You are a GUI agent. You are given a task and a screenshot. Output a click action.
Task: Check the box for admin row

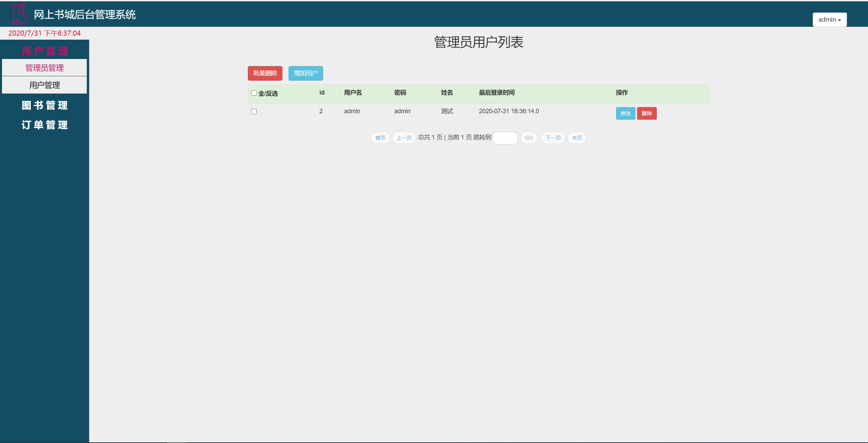pyautogui.click(x=254, y=112)
